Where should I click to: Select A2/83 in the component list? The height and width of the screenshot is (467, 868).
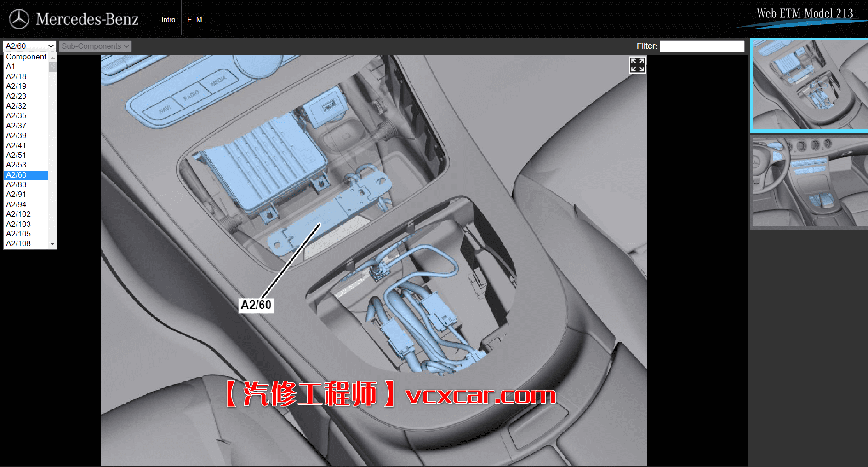pyautogui.click(x=16, y=184)
